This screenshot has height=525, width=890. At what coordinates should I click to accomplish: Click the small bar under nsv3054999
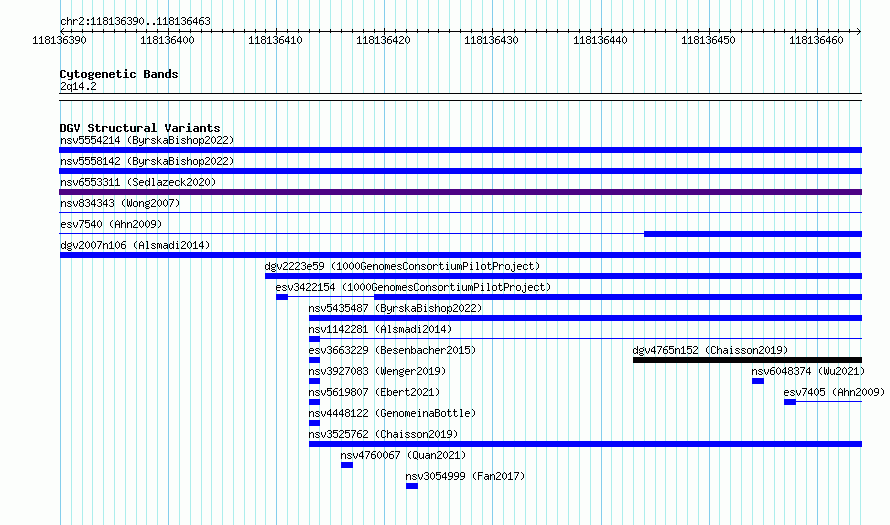coord(412,486)
